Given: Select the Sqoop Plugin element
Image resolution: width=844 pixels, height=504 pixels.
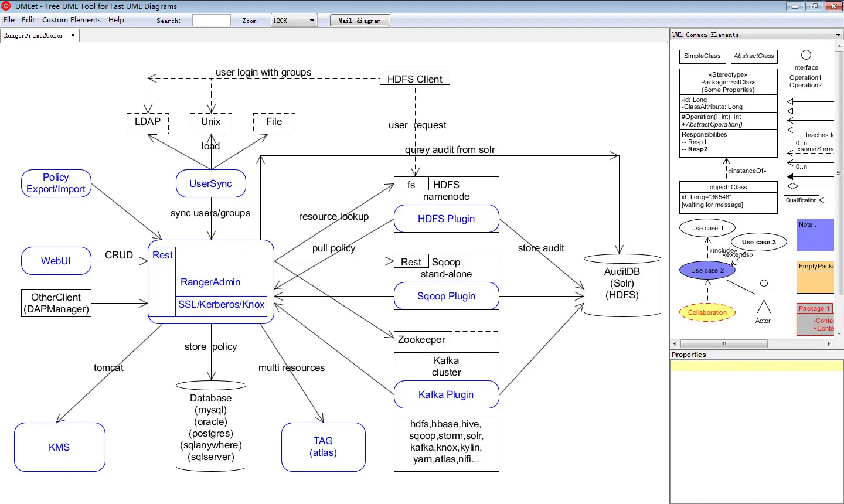Looking at the screenshot, I should tap(447, 296).
